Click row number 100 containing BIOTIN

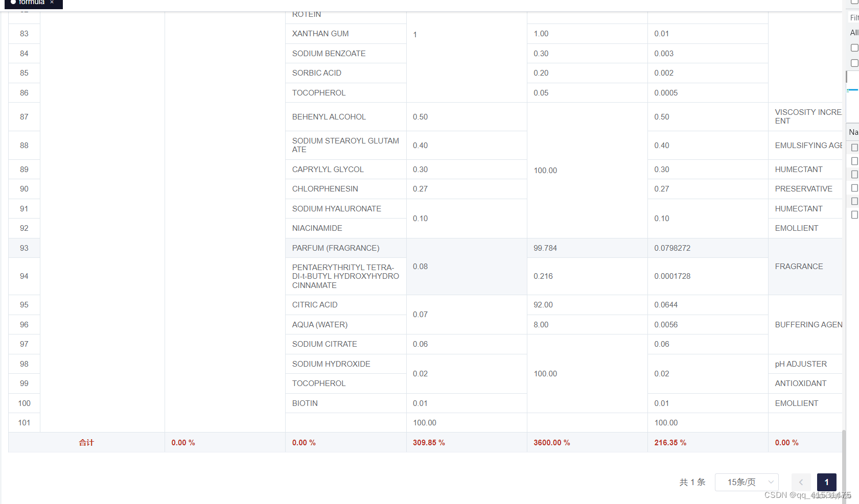24,403
